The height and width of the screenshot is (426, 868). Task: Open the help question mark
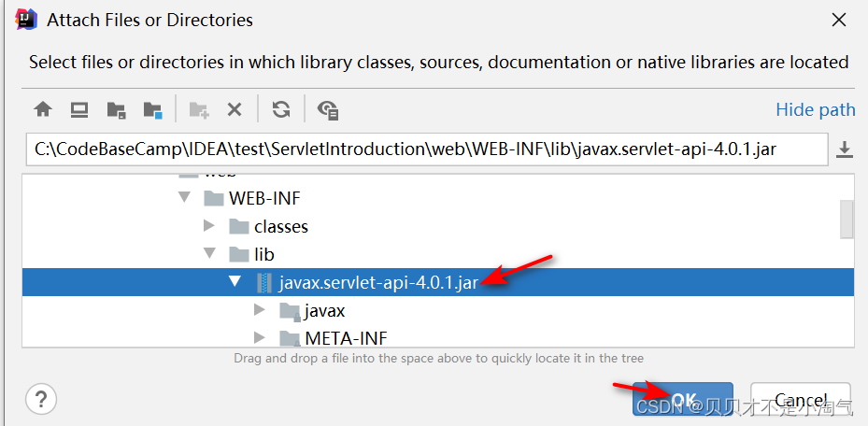[x=41, y=399]
